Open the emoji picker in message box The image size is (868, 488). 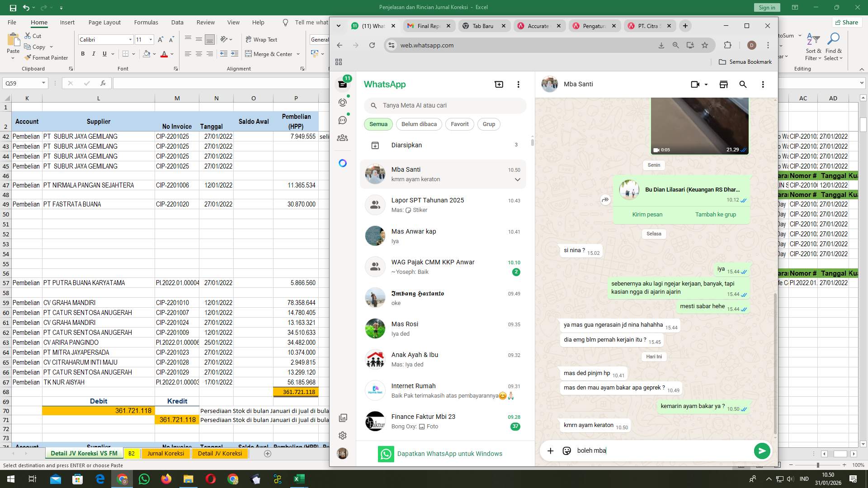(x=566, y=450)
